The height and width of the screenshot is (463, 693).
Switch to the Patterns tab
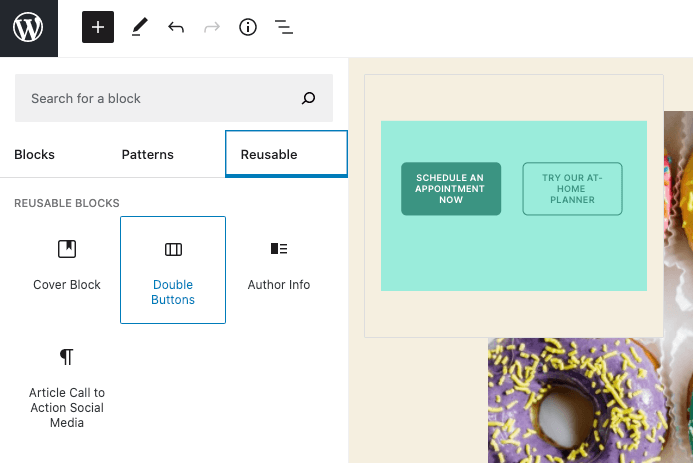click(x=148, y=155)
